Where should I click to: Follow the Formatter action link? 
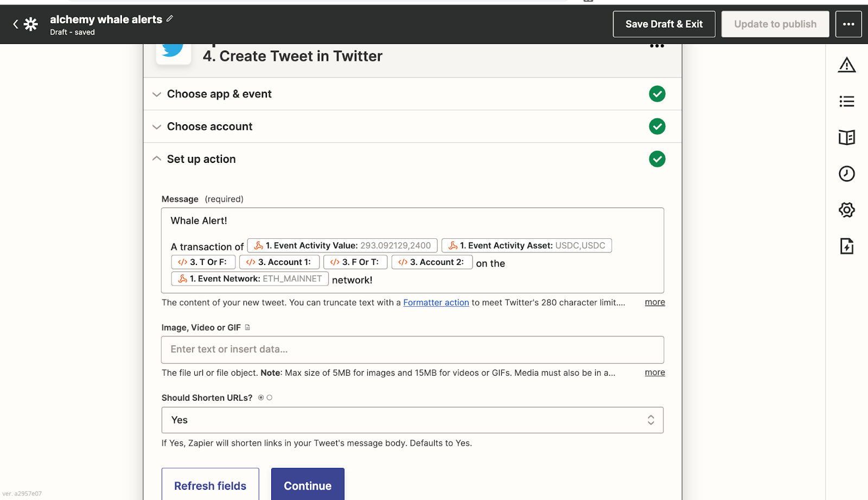pos(436,302)
